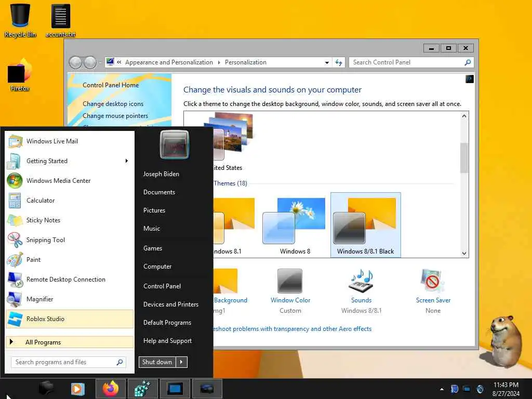Click the magnifier in Start menu search box
Image resolution: width=532 pixels, height=399 pixels.
[x=119, y=362]
